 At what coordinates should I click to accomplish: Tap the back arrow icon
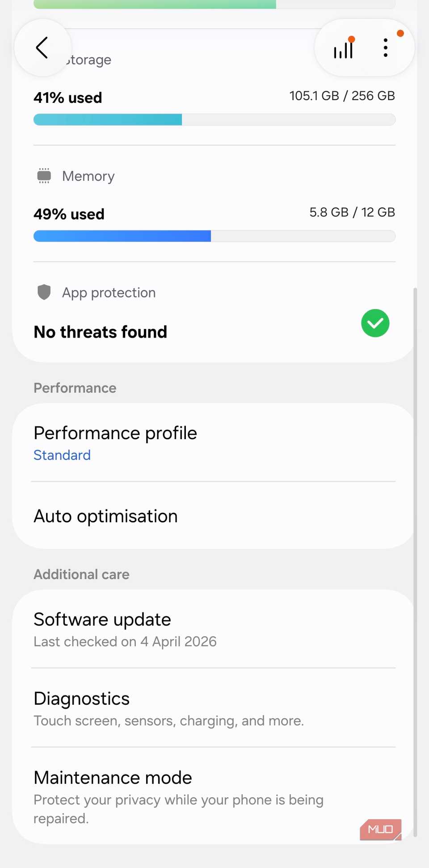point(42,47)
